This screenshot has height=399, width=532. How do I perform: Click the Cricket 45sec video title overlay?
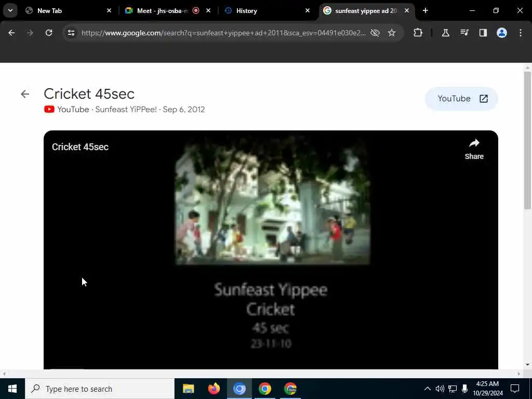[x=80, y=147]
